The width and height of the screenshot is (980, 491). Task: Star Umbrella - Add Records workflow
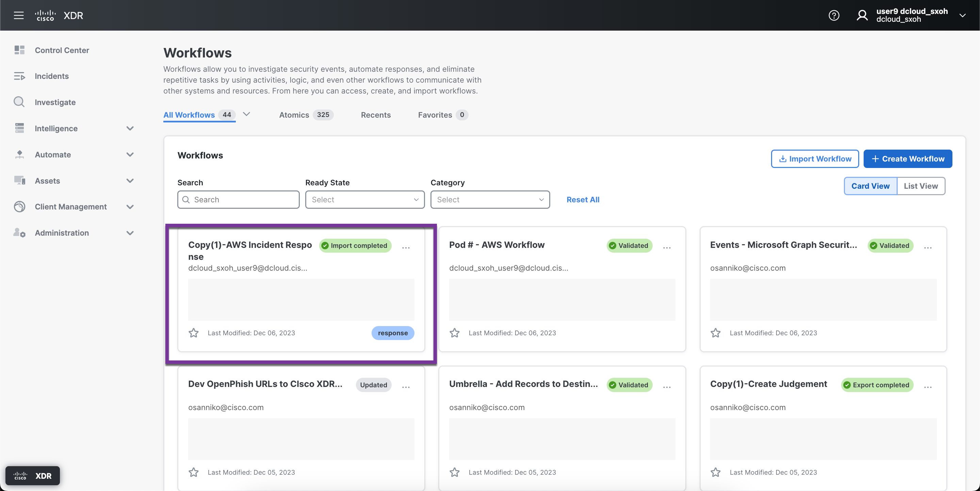[x=454, y=472]
